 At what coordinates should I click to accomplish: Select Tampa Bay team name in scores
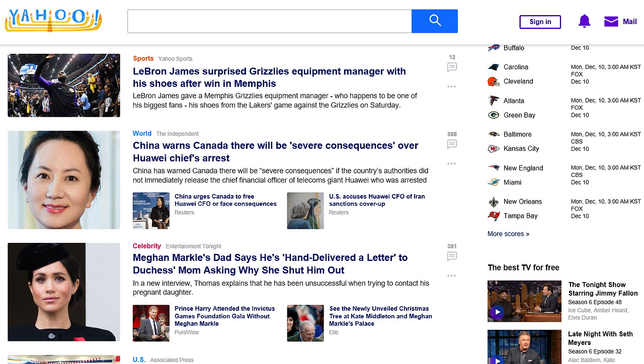[521, 216]
